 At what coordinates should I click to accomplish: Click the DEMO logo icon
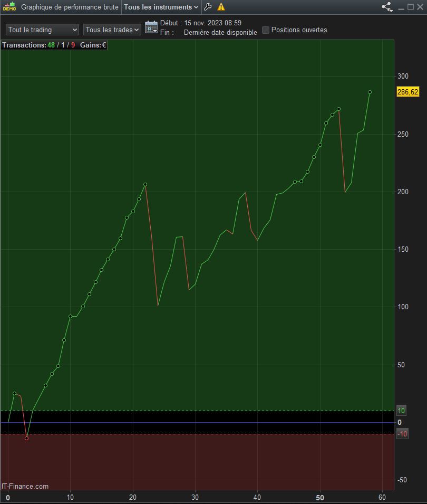tap(9, 6)
